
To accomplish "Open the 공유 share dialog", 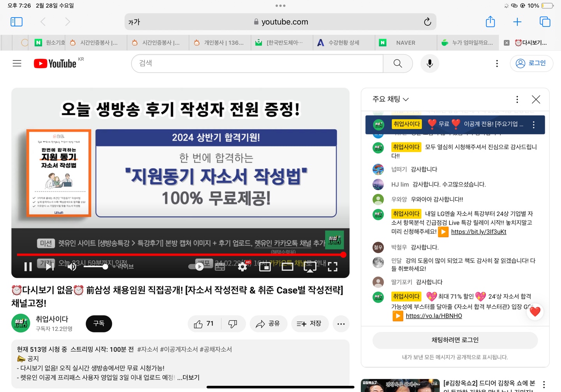I will click(268, 323).
